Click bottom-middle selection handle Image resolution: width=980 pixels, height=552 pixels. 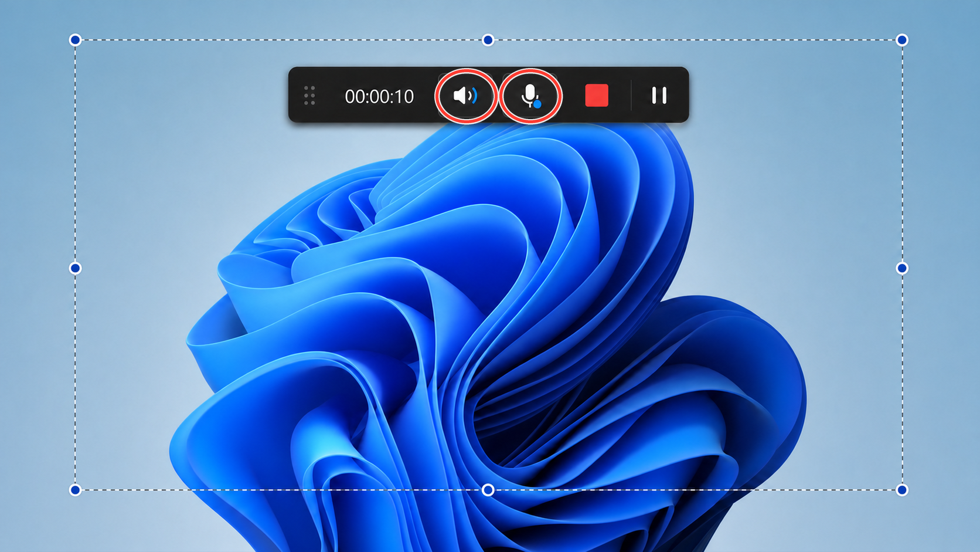(x=488, y=490)
